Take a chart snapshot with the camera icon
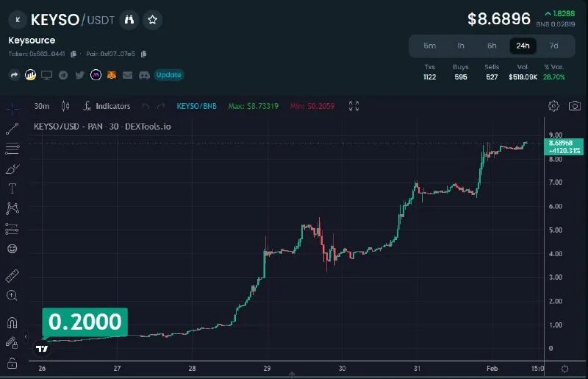This screenshot has height=379, width=588. [575, 106]
